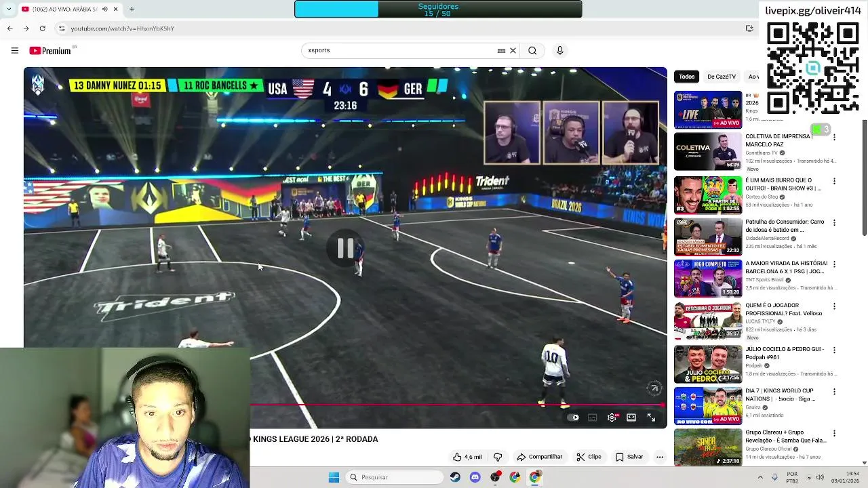Mute the tab via its speaker icon

pyautogui.click(x=105, y=9)
